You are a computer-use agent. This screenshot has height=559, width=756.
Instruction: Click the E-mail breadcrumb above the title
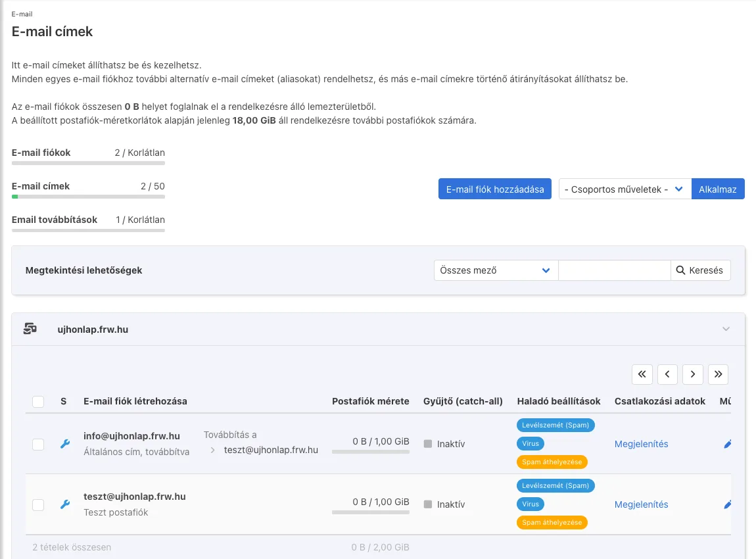[22, 14]
